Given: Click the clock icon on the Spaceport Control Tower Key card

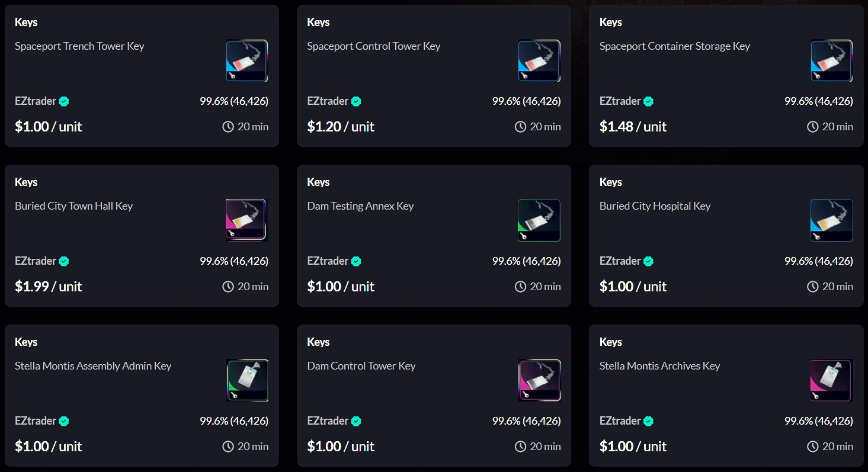Looking at the screenshot, I should tap(520, 126).
